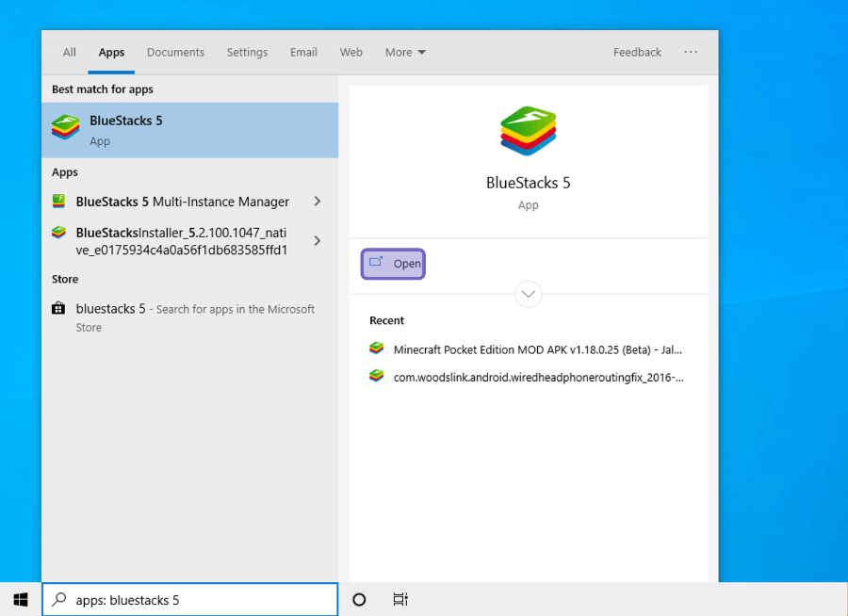The height and width of the screenshot is (616, 848).
Task: Click the Cortana circle icon on the taskbar
Action: click(359, 599)
